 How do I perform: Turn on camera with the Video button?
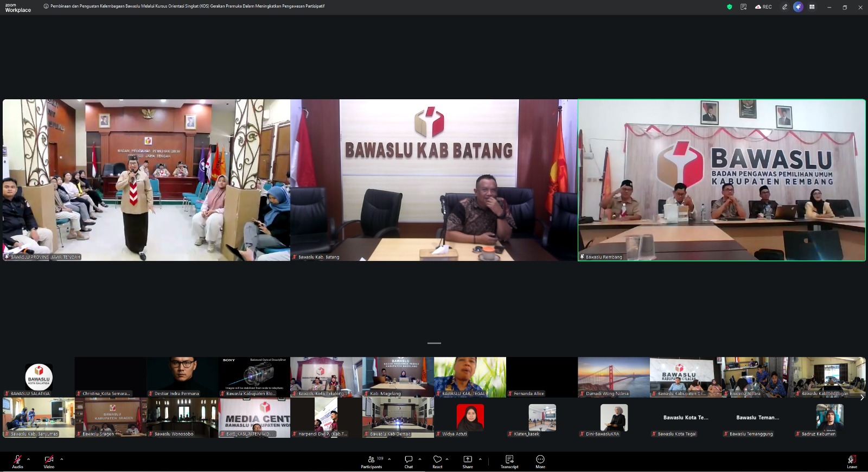[x=49, y=462]
